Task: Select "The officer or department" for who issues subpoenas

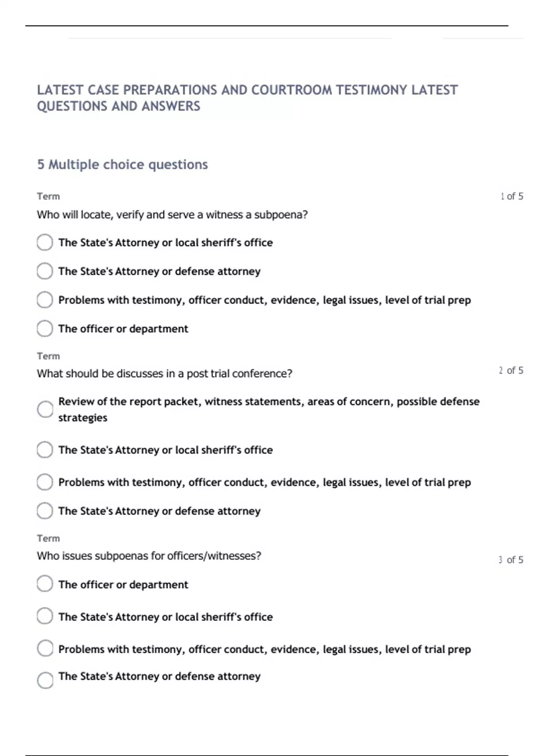Action: tap(45, 584)
